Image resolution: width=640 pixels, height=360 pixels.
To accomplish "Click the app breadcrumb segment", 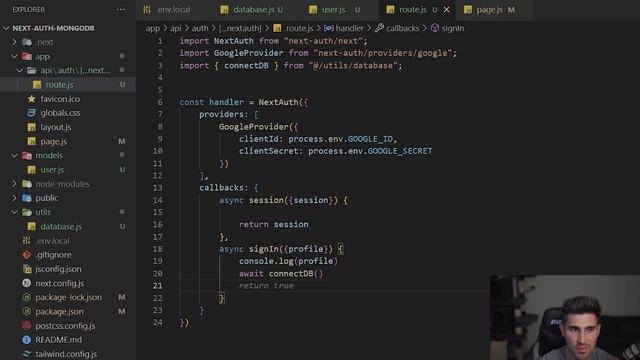I will click(153, 28).
